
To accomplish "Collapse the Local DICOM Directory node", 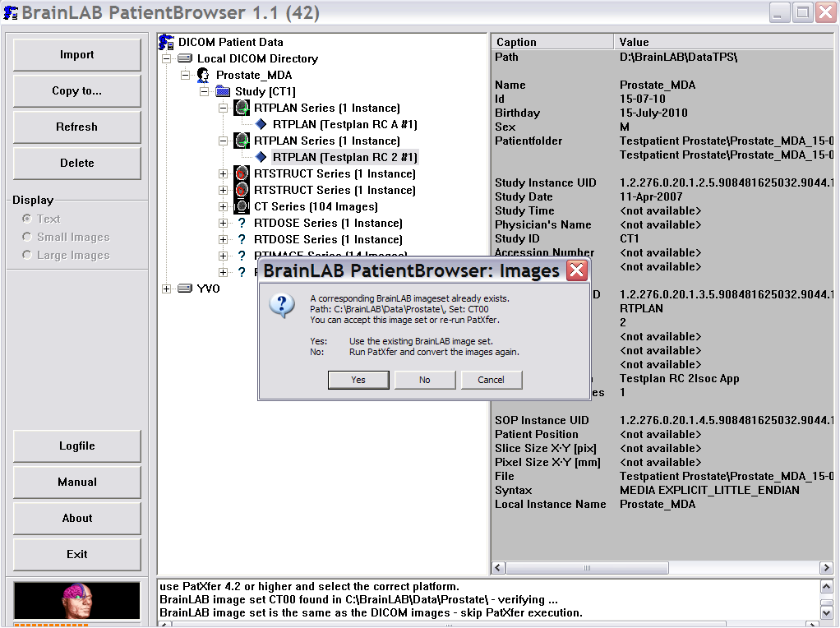I will click(167, 58).
